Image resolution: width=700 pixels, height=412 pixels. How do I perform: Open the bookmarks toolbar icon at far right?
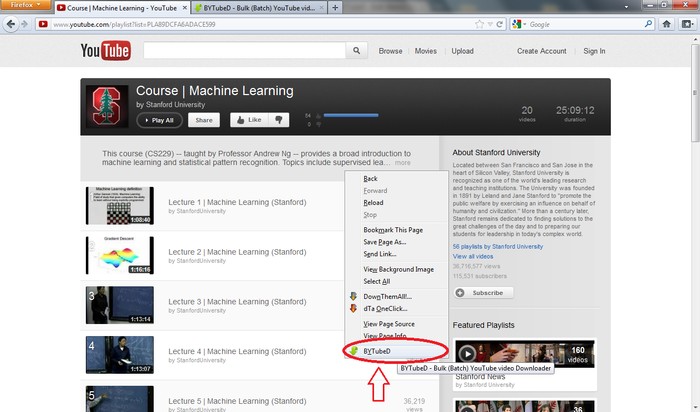(x=687, y=24)
